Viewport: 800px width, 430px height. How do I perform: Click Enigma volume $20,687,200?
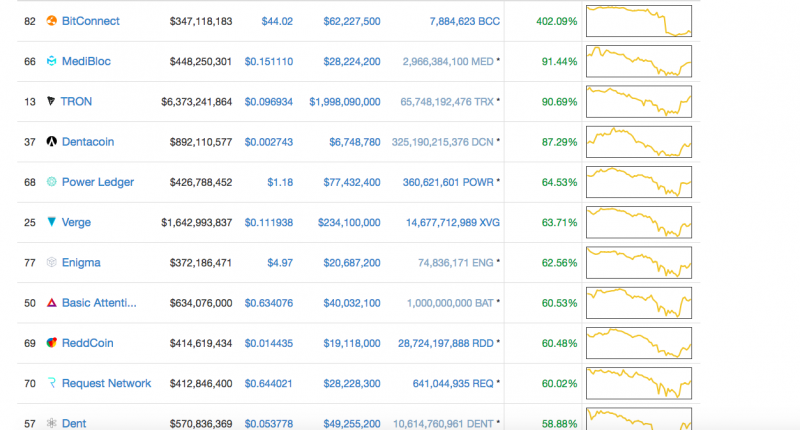point(352,263)
